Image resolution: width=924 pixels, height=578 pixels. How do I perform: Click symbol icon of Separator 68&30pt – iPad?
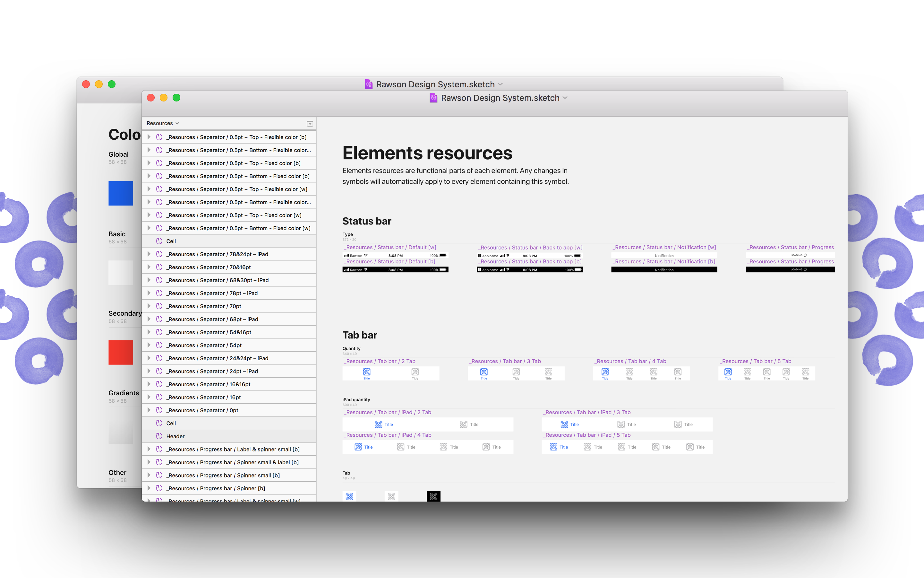[x=159, y=280]
